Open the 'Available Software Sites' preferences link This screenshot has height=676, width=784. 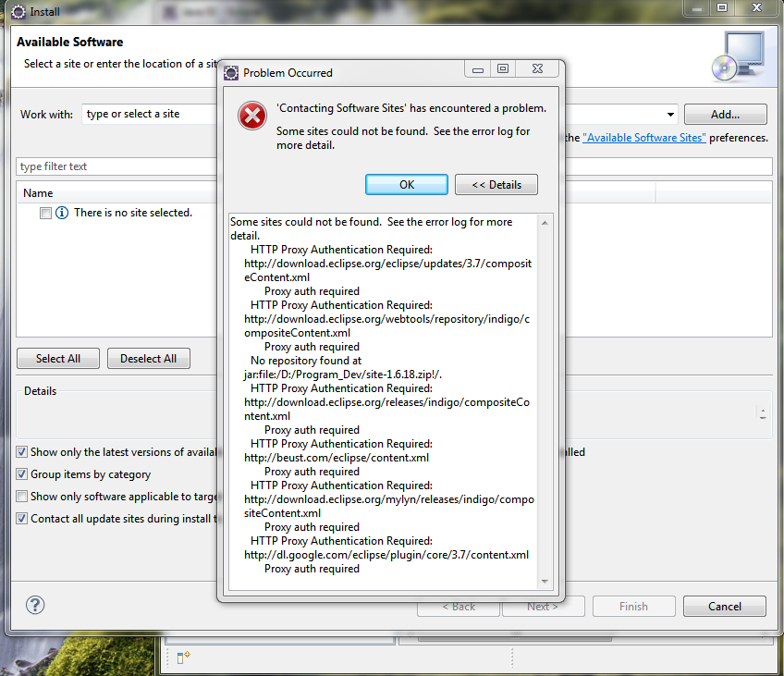click(644, 138)
